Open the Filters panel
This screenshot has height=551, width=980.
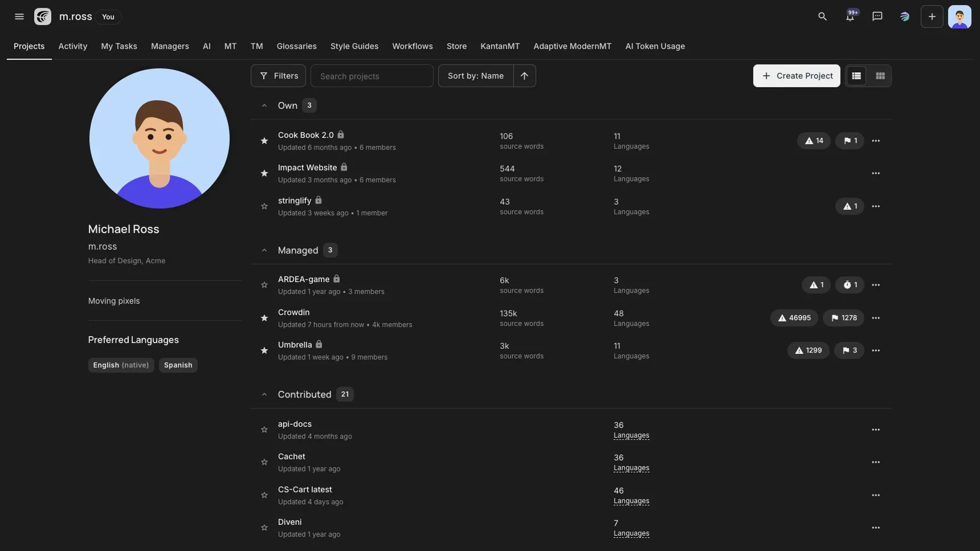pos(279,76)
